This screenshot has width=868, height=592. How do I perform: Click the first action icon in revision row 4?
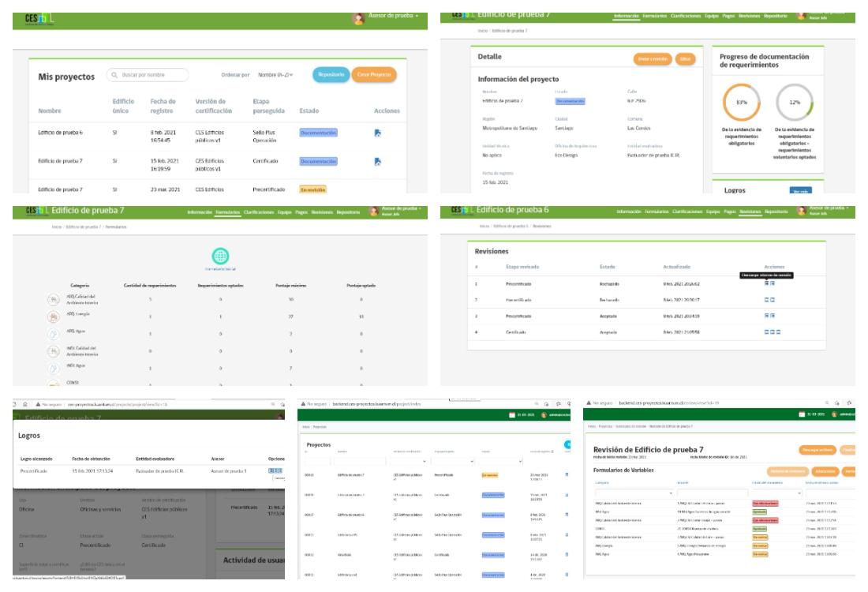pos(767,332)
